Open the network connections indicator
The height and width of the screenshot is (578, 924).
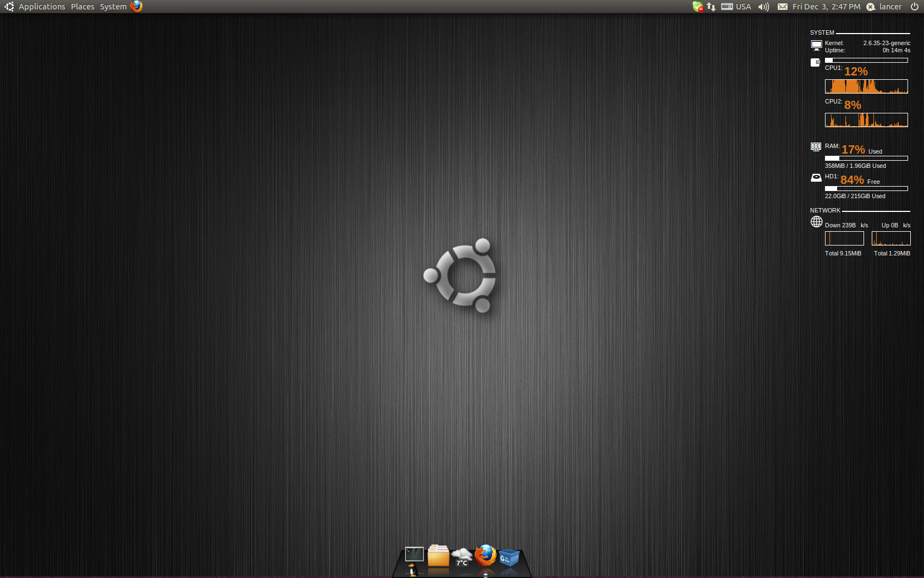coord(711,7)
